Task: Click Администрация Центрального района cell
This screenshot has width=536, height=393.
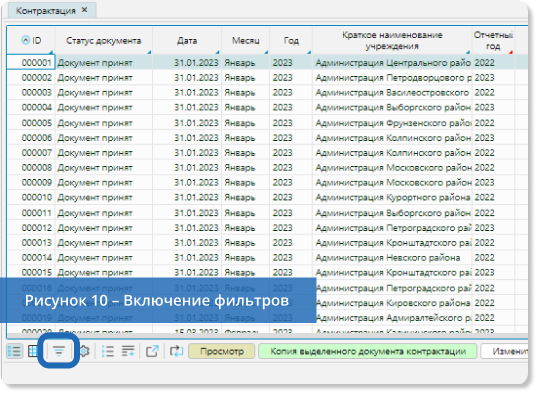Action: click(392, 63)
